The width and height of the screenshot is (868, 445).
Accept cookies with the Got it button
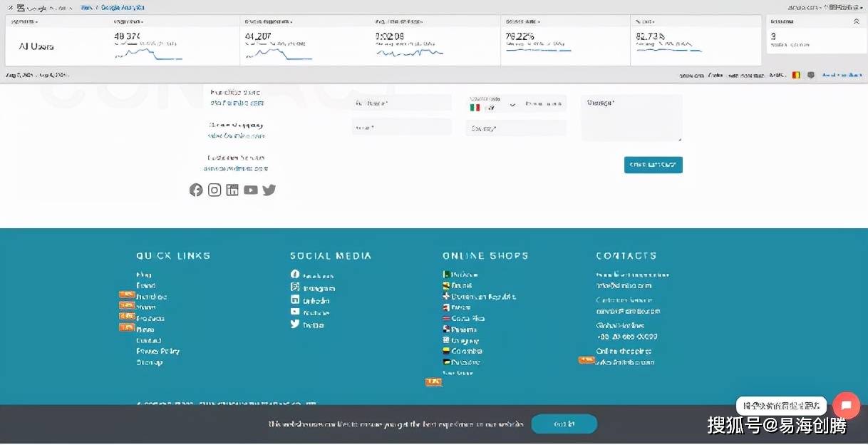pos(564,424)
